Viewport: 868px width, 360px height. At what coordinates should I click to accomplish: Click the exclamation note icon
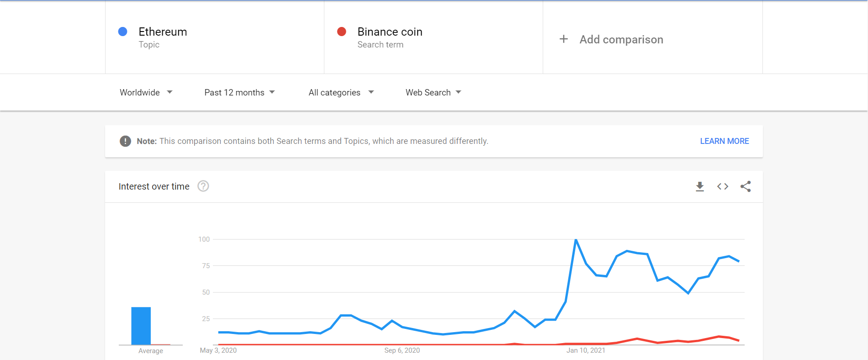[x=125, y=141]
